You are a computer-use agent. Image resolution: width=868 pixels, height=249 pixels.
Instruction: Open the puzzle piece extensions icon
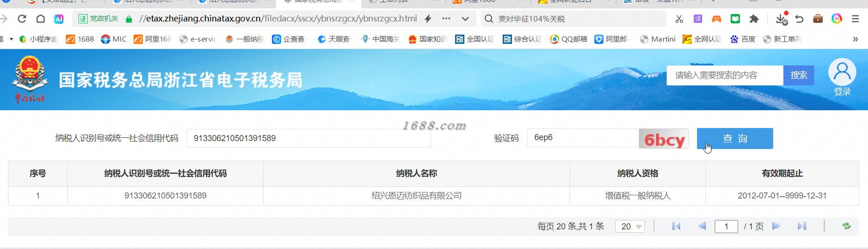(x=754, y=19)
